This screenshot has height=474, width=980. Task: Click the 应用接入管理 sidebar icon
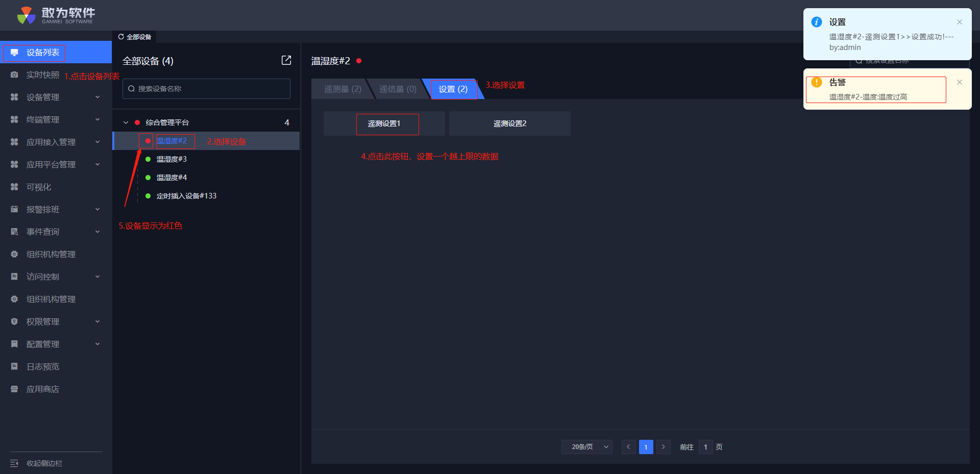pyautogui.click(x=14, y=142)
